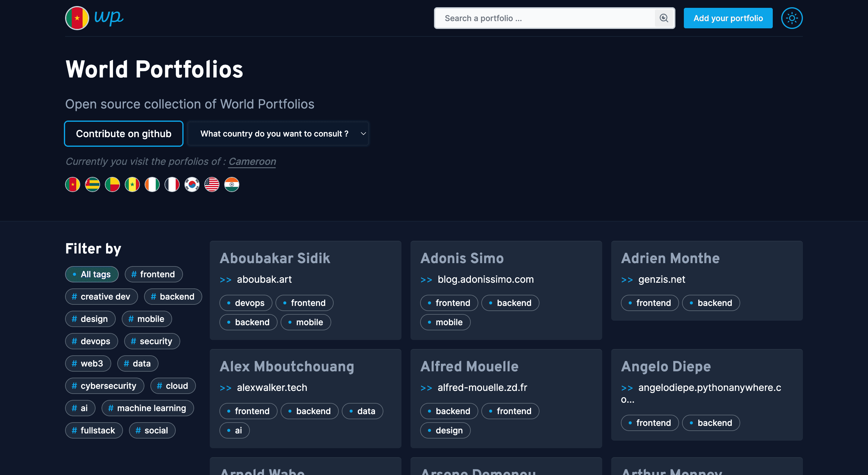The image size is (868, 475).
Task: Click the search magnifier icon
Action: click(x=663, y=18)
